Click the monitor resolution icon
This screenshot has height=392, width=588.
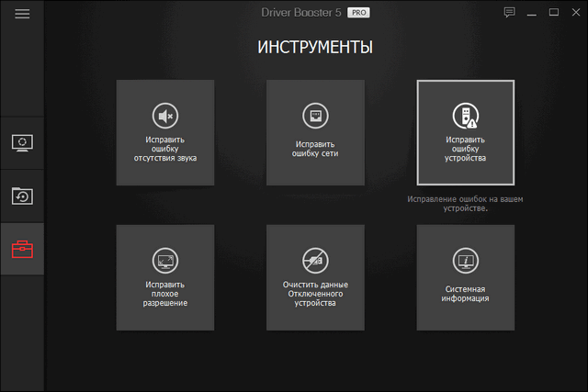click(165, 261)
